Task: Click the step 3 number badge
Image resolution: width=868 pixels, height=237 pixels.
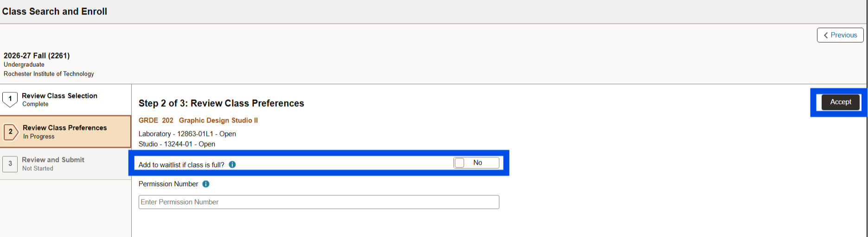Action: coord(10,164)
